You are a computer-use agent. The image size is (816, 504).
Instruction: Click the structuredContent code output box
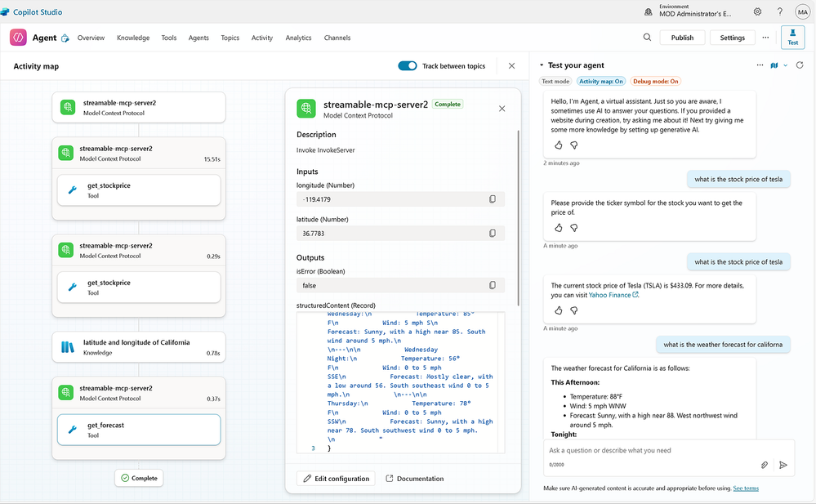tap(401, 382)
